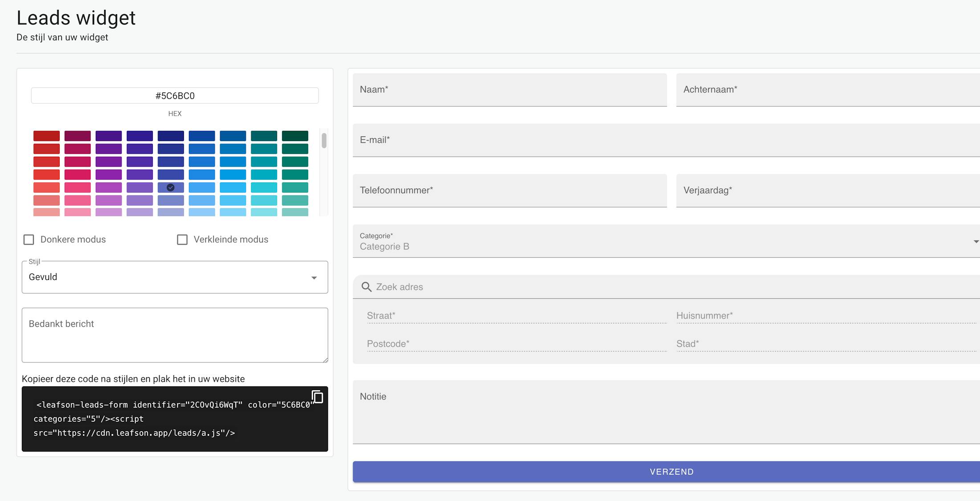Pick the darkest red swatch in the top row
980x501 pixels.
(x=46, y=136)
